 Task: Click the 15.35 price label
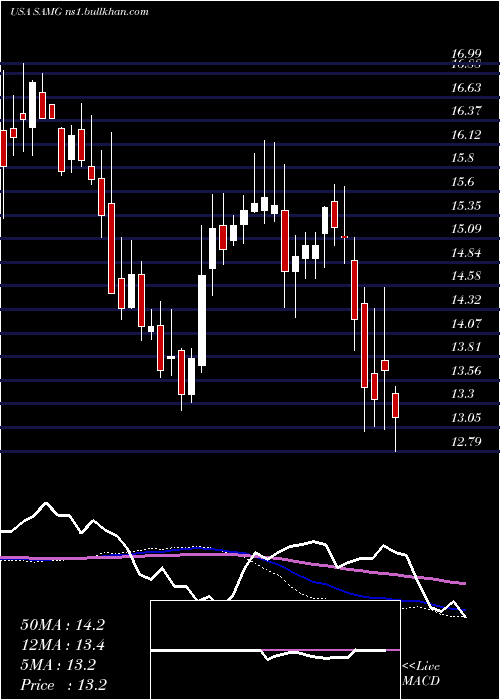pyautogui.click(x=466, y=206)
